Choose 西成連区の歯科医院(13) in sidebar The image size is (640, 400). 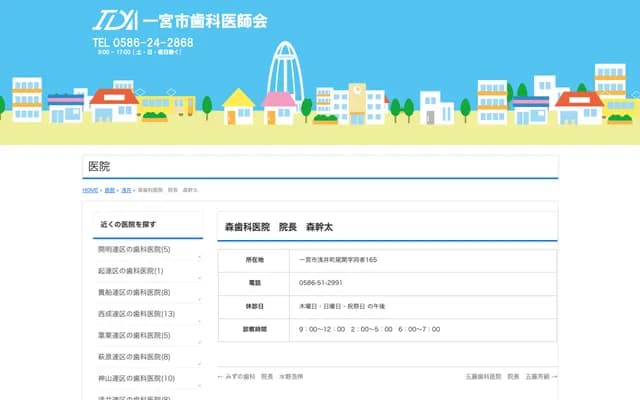tap(136, 314)
